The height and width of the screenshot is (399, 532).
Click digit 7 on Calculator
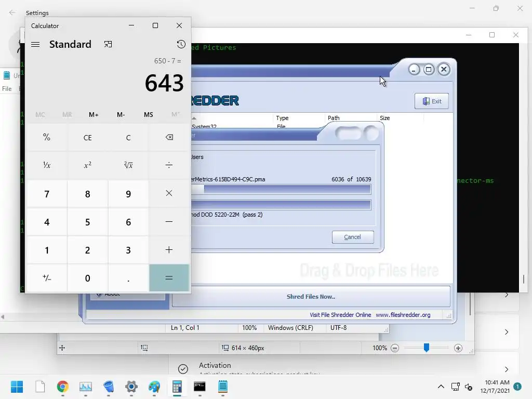pos(47,194)
